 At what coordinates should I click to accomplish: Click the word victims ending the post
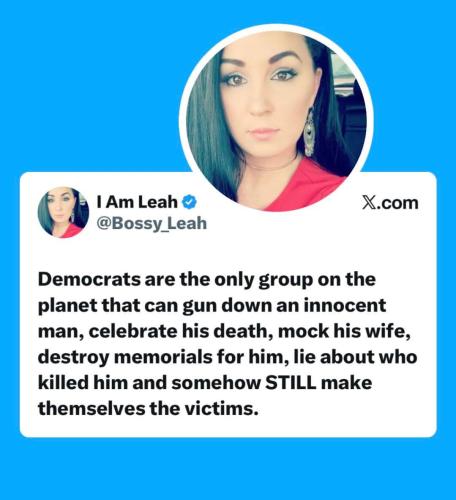[222, 408]
